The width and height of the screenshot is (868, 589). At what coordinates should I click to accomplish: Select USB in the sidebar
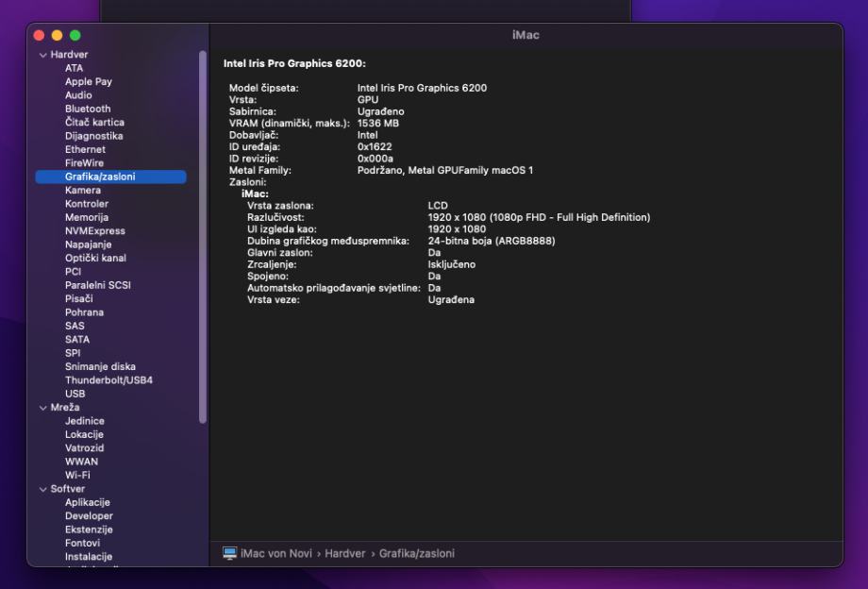click(75, 394)
